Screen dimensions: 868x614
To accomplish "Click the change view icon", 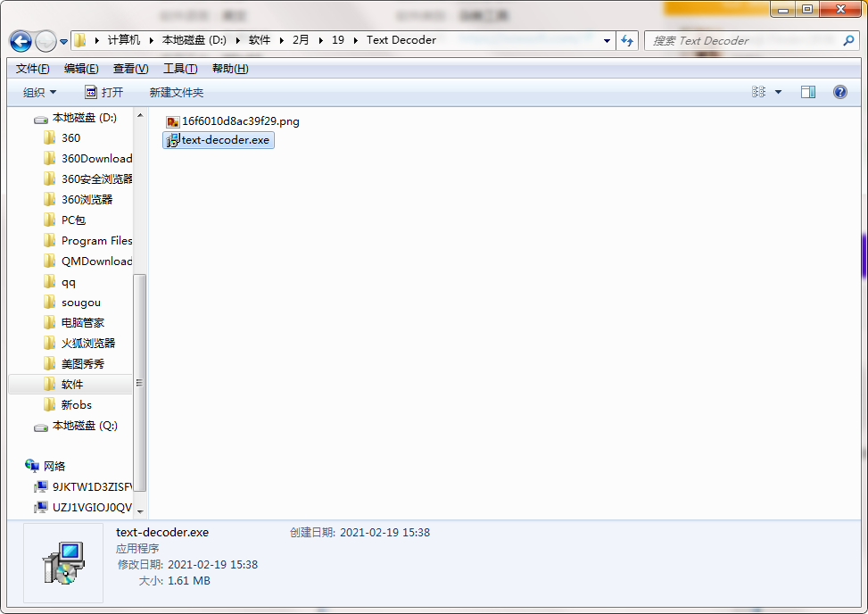I will (759, 92).
